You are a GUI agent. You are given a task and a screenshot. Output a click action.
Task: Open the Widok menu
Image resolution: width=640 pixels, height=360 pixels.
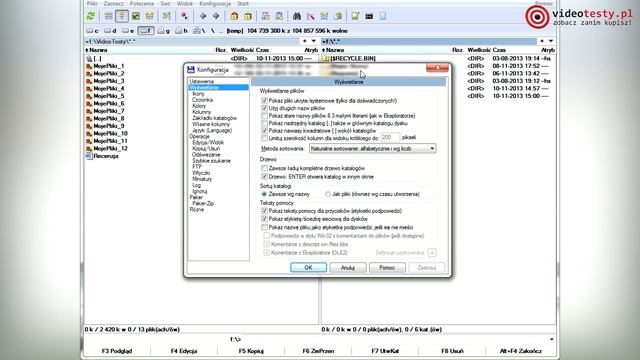click(x=185, y=4)
